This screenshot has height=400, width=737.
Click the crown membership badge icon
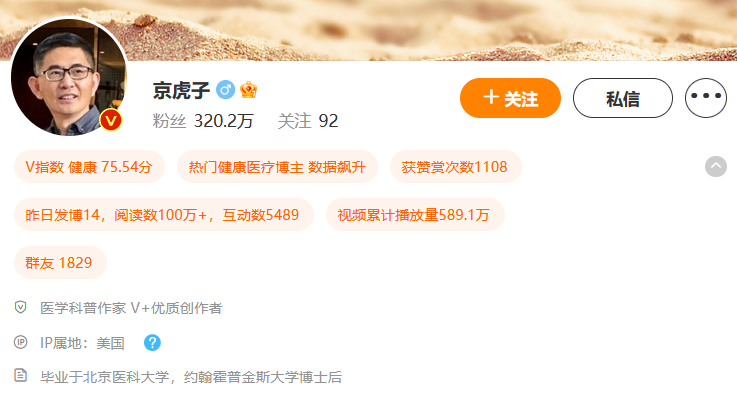248,89
